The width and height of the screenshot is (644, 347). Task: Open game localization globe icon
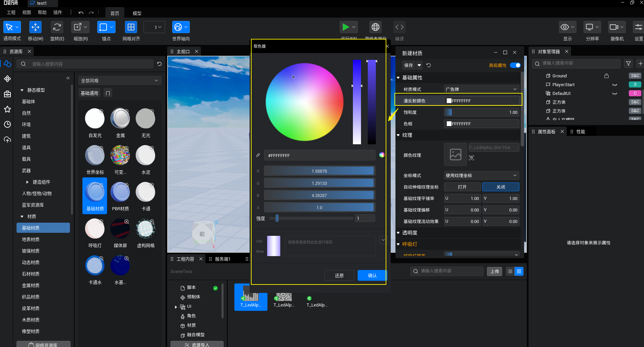click(376, 27)
